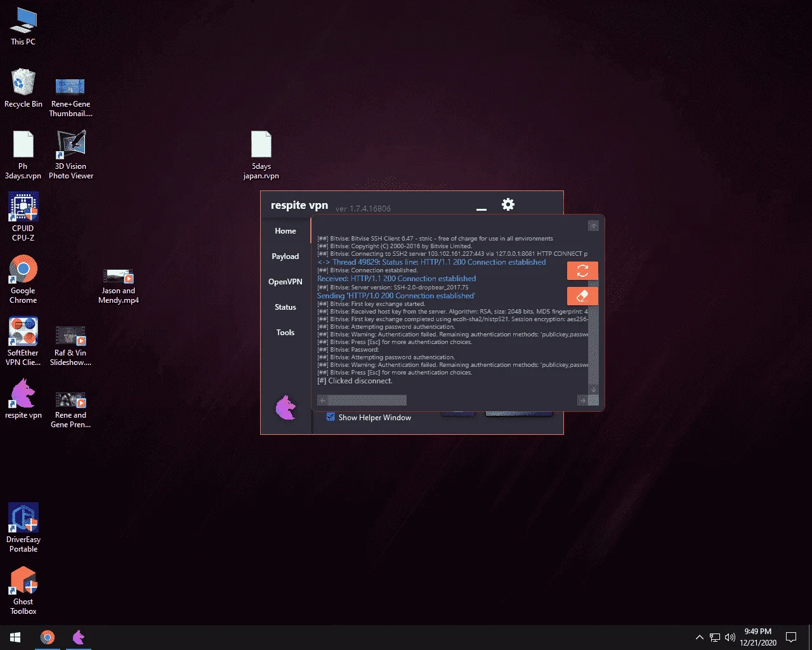
Task: Click the 'Clicked disconnect.' log line
Action: click(x=355, y=381)
